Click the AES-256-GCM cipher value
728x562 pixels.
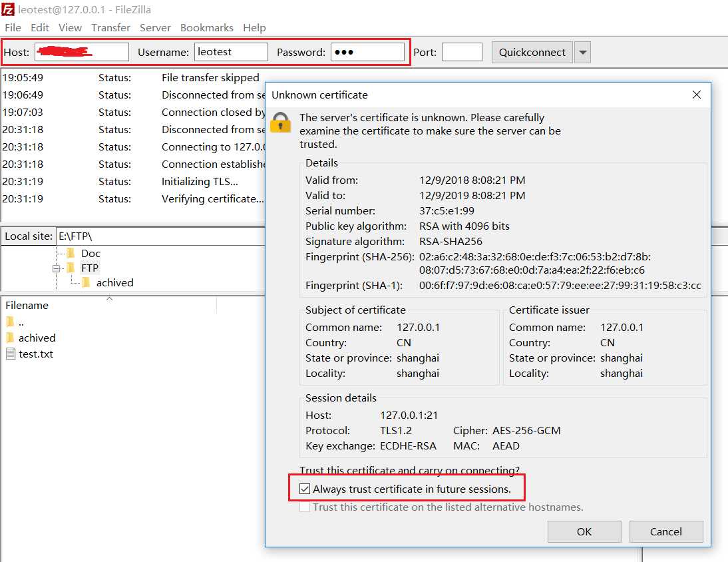[x=526, y=431]
